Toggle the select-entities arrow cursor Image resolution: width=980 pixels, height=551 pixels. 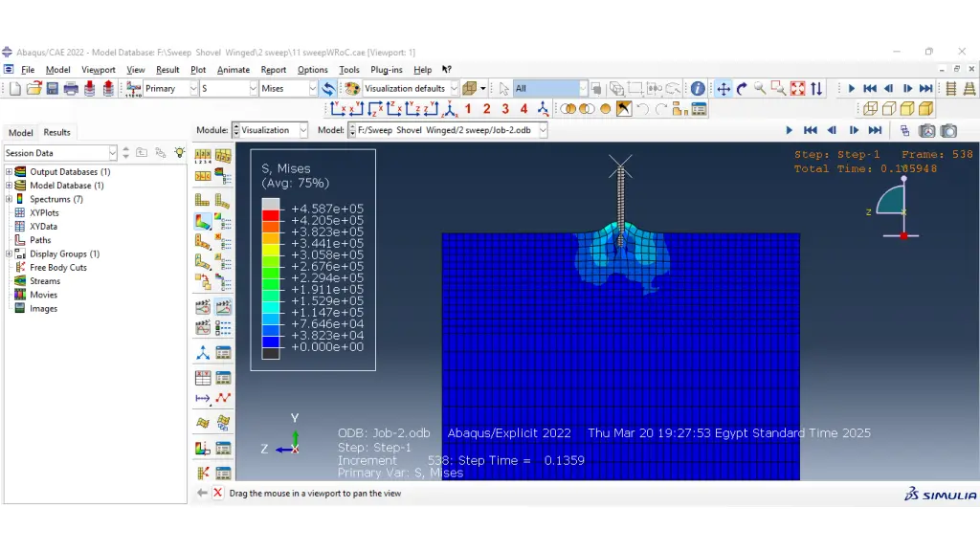pyautogui.click(x=503, y=89)
